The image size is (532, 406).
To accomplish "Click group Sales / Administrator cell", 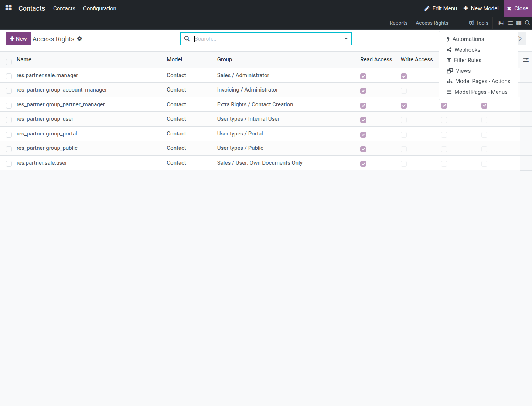I will coord(243,75).
